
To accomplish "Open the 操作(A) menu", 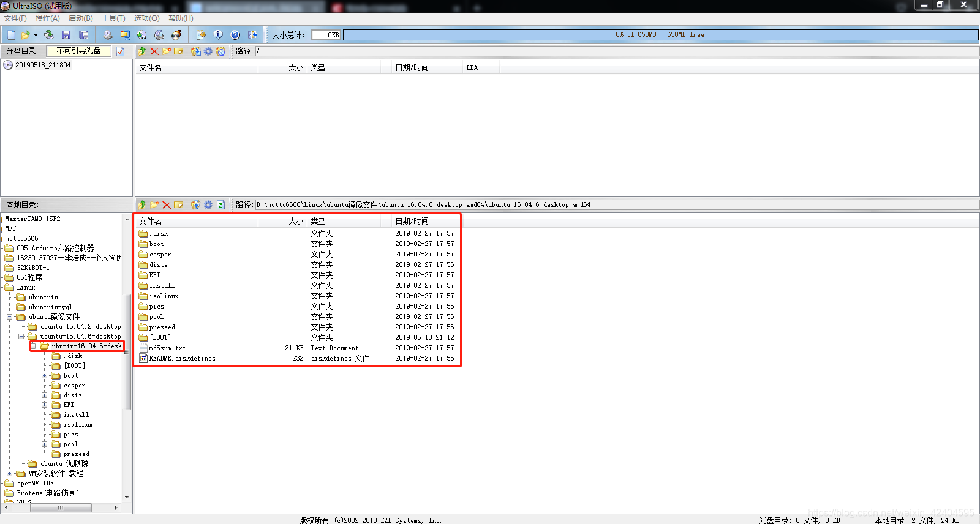I will click(48, 18).
